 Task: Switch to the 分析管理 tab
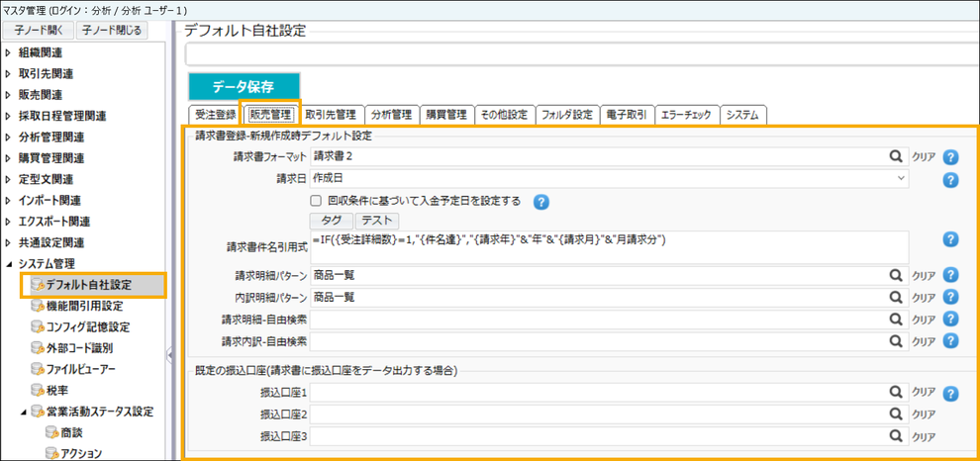click(391, 115)
